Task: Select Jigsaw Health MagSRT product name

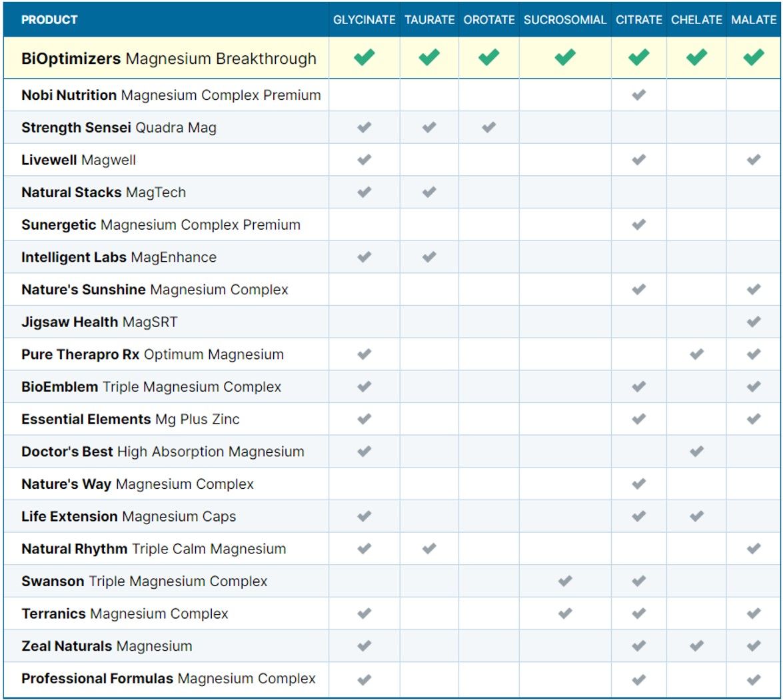Action: [x=99, y=322]
